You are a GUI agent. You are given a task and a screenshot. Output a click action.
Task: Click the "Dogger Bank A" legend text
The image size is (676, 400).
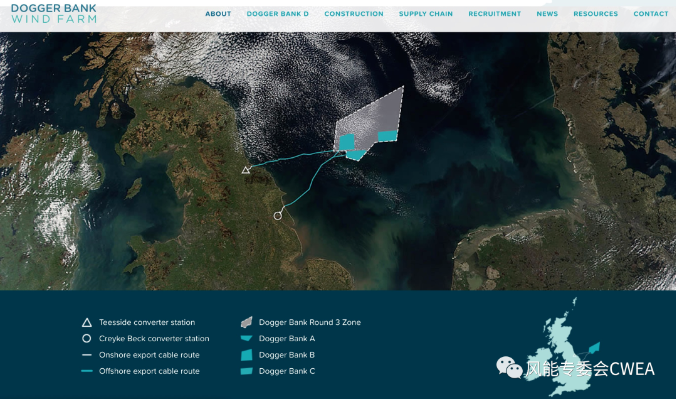click(x=287, y=339)
